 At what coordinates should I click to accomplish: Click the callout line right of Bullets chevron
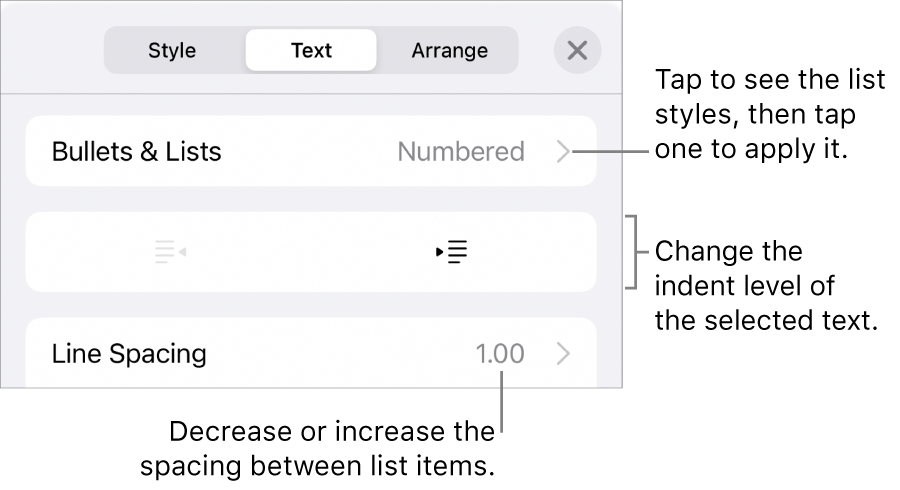(612, 152)
